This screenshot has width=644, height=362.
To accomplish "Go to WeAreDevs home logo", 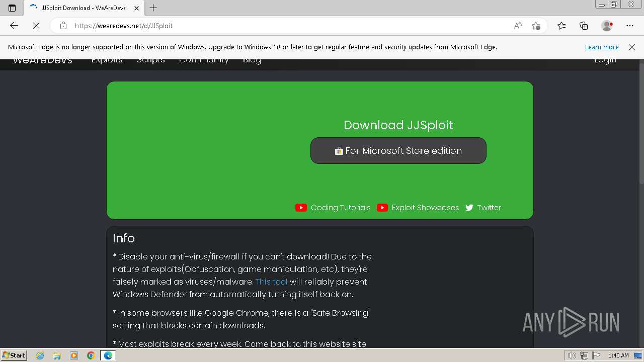I will pos(43,61).
